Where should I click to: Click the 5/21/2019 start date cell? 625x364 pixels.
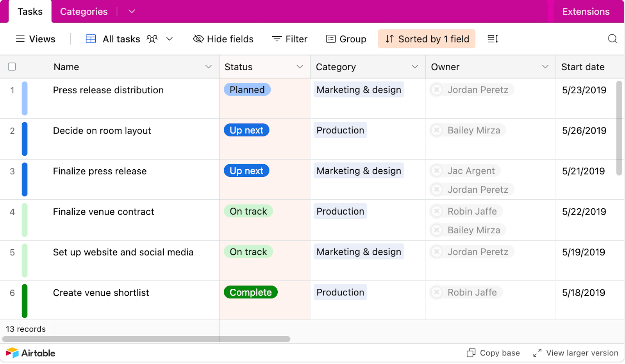tap(584, 171)
